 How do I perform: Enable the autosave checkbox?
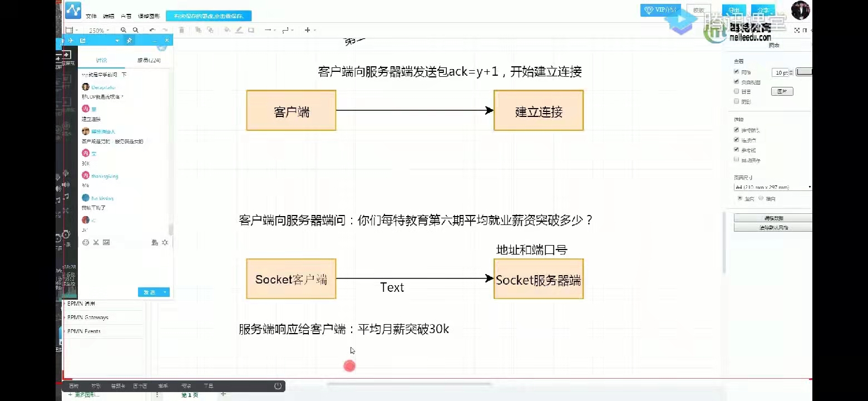(x=737, y=160)
